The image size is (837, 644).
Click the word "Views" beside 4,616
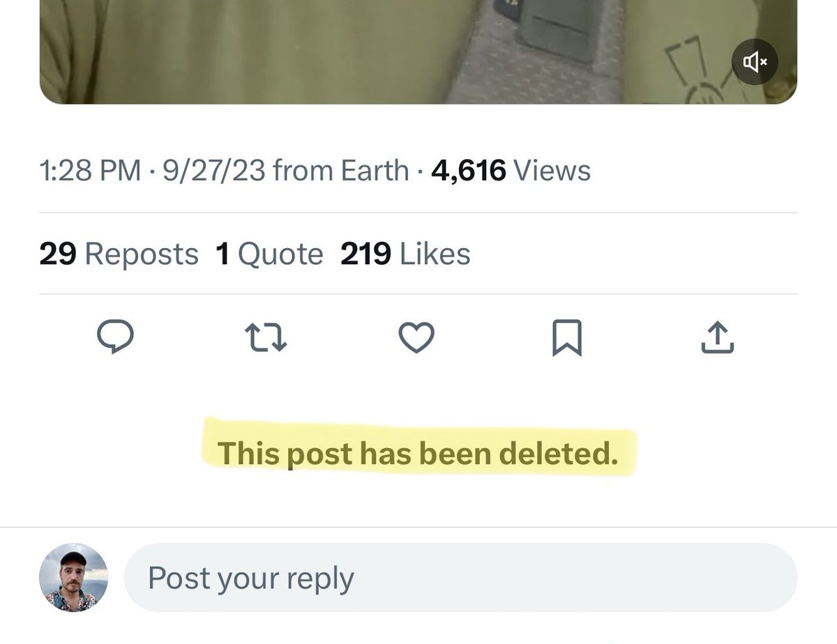point(552,171)
